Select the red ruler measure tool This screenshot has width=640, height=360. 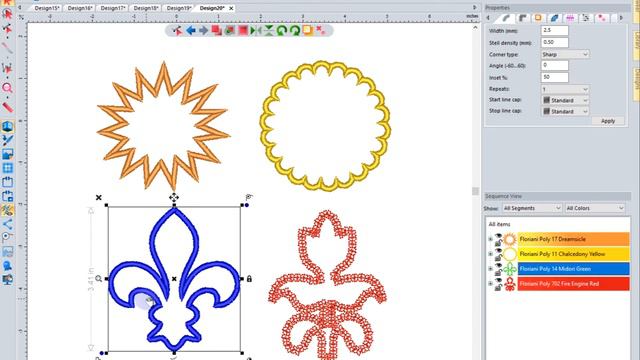(7, 107)
